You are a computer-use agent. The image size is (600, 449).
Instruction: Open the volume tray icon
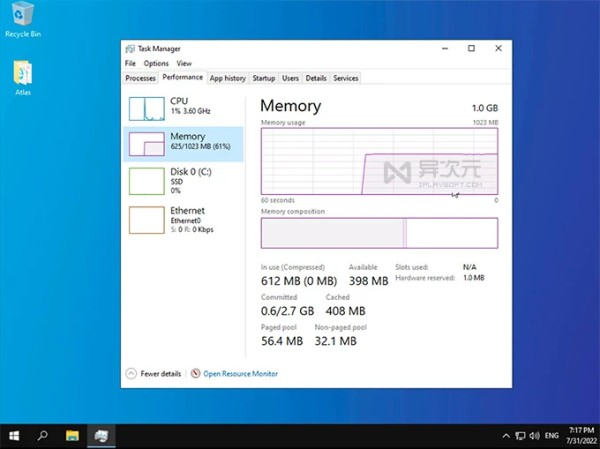tap(534, 436)
